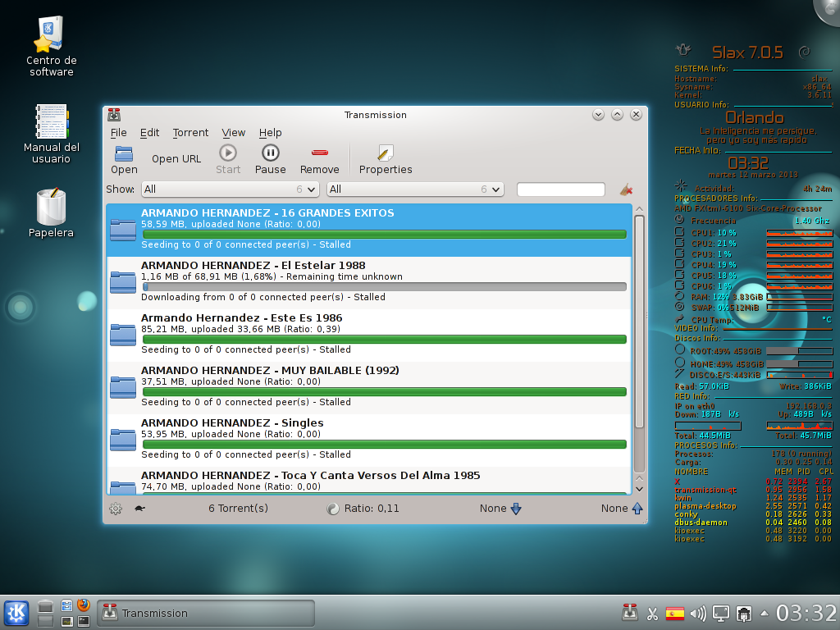Click the upload speed arrow icon
Image resolution: width=840 pixels, height=630 pixels.
pyautogui.click(x=637, y=509)
